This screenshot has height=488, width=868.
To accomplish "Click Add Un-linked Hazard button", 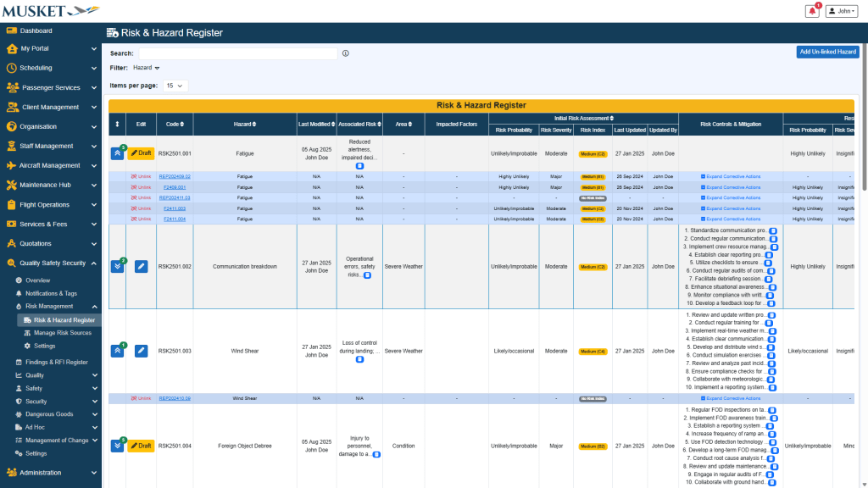I will pos(827,53).
